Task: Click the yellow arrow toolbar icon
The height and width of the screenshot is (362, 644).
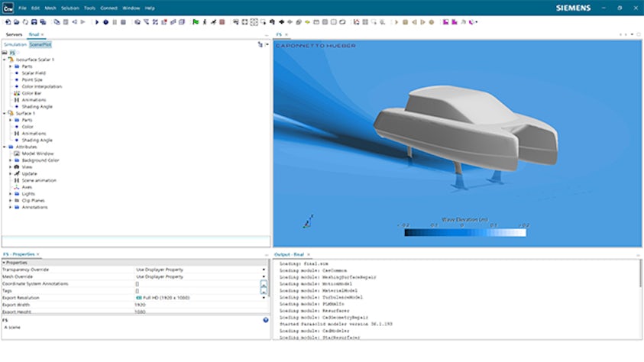Action: pyautogui.click(x=307, y=22)
